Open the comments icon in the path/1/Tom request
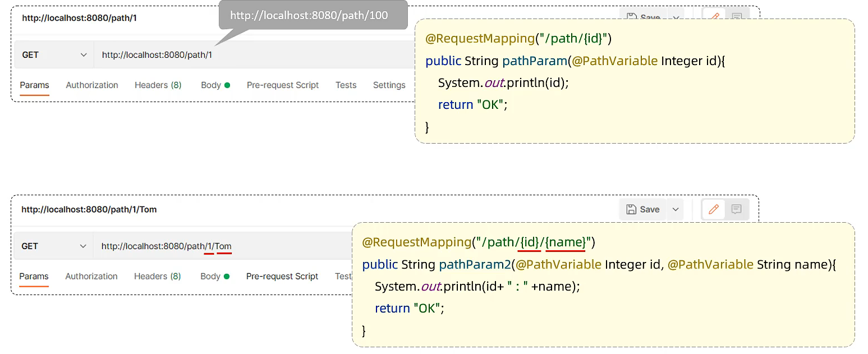 tap(737, 209)
